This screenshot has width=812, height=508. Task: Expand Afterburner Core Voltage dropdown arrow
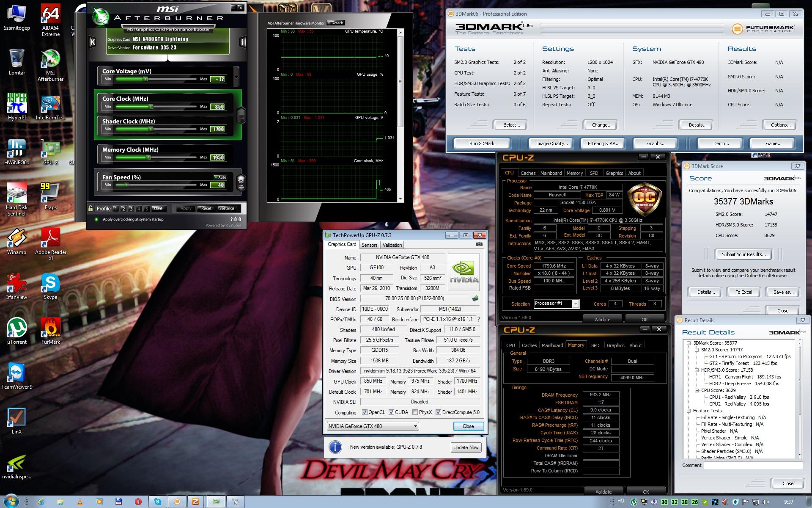click(x=236, y=78)
